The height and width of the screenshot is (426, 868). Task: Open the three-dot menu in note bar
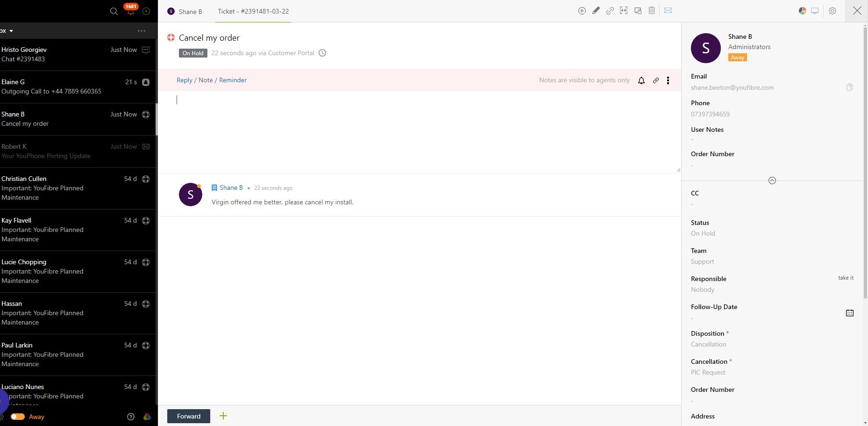(x=668, y=80)
